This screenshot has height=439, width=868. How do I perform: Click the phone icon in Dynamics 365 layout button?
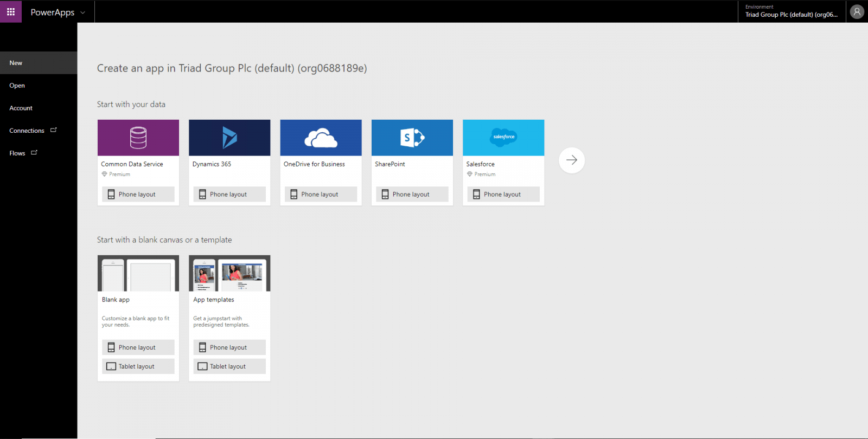pyautogui.click(x=202, y=194)
